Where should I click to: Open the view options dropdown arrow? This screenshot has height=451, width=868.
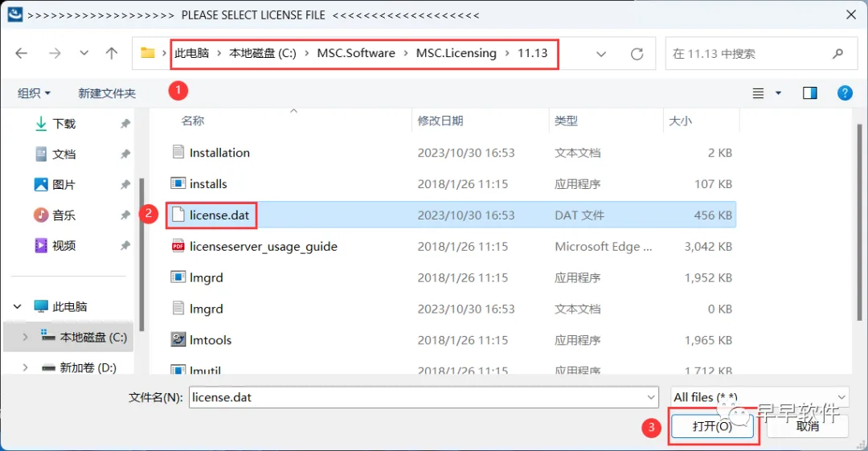pyautogui.click(x=778, y=93)
